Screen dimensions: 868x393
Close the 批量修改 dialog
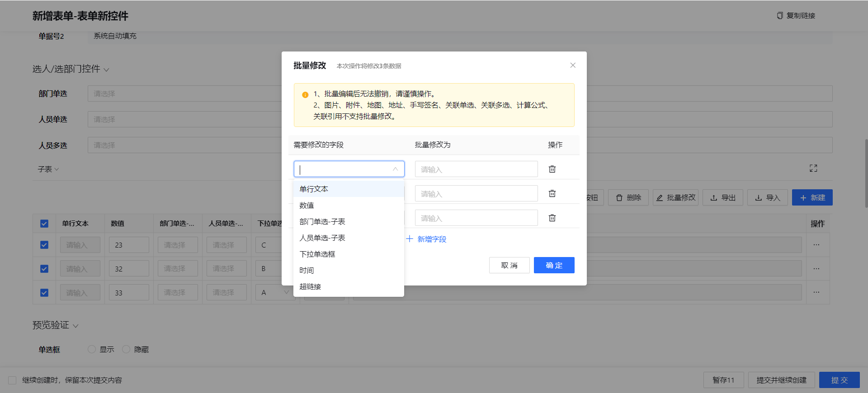point(573,65)
